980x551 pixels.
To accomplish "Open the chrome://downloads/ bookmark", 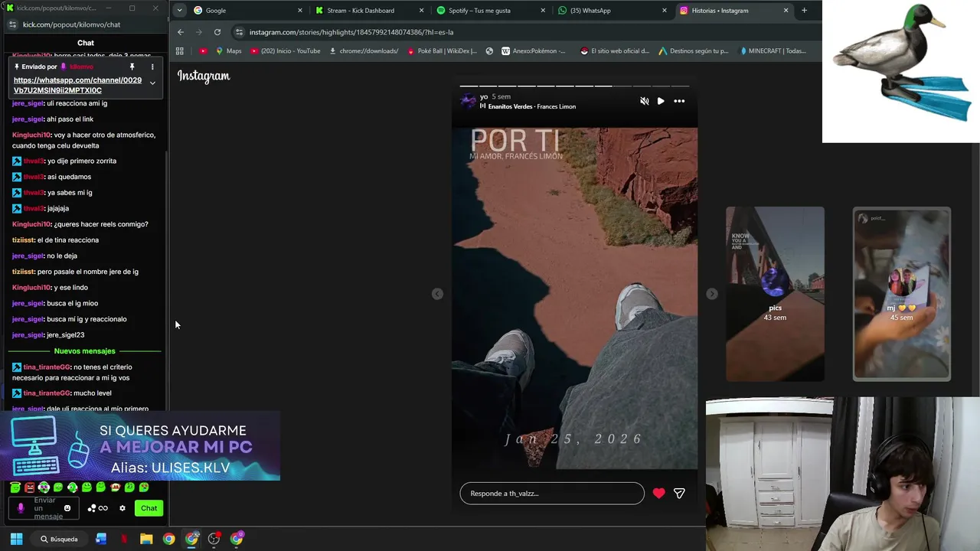I will pos(364,51).
